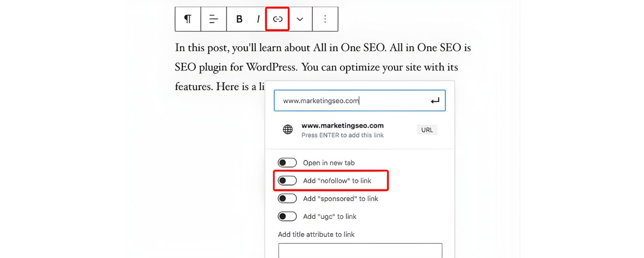Click the globe icon beside the suggestion
The width and height of the screenshot is (644, 258).
click(x=288, y=129)
